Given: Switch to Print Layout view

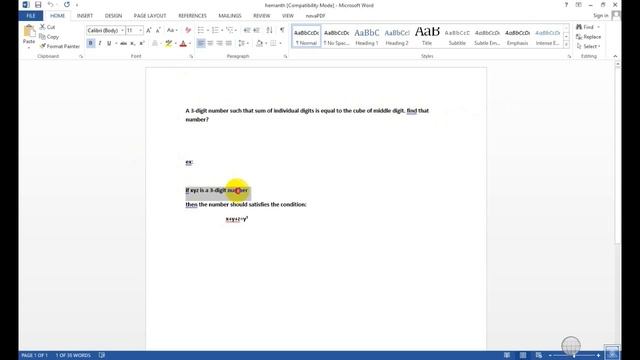Looking at the screenshot, I should tap(523, 356).
